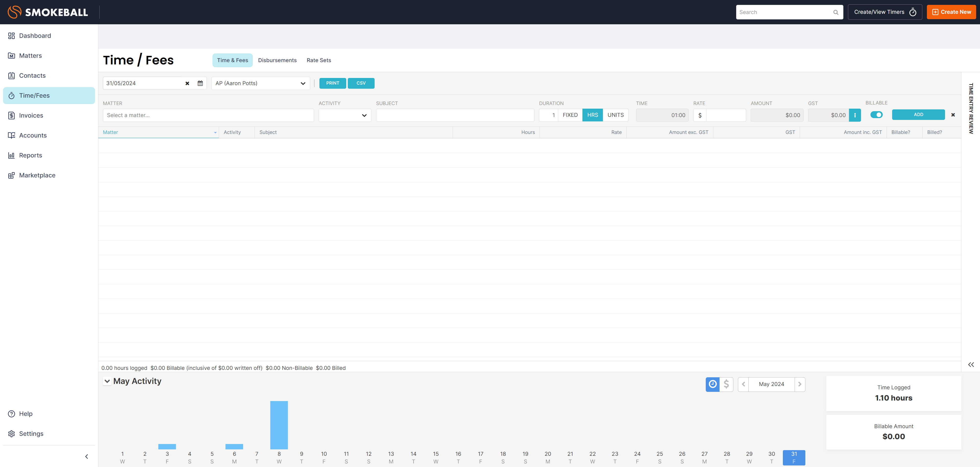Viewport: 980px width, 467px height.
Task: Click the PRINT button
Action: [332, 83]
